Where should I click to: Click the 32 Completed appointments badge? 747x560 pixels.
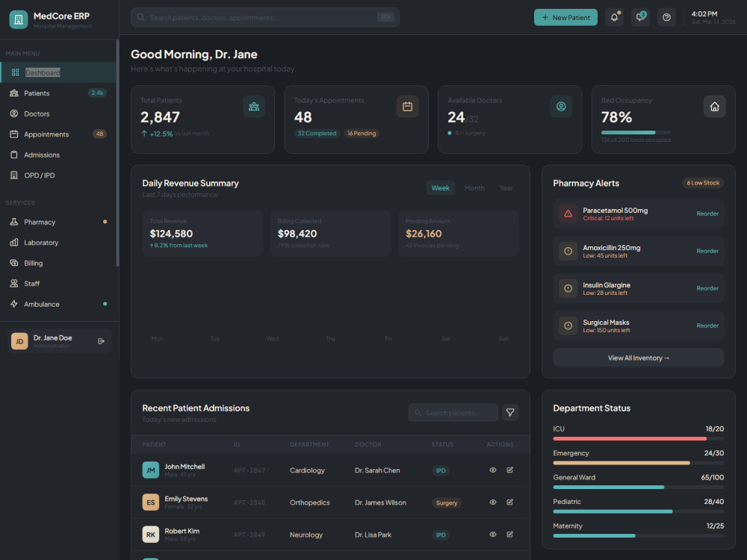(x=317, y=134)
